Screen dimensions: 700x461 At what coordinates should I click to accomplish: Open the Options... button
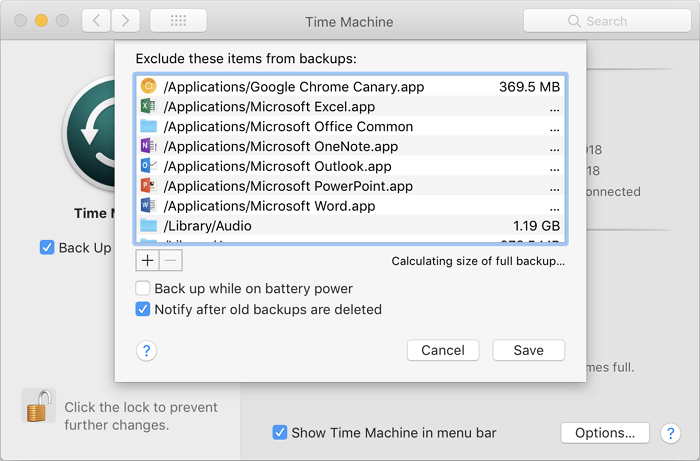(x=605, y=433)
